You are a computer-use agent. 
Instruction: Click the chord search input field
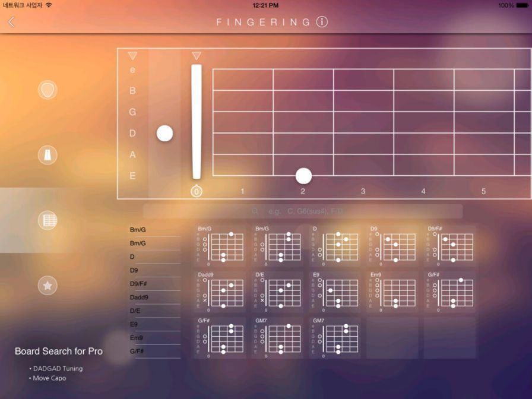(x=303, y=211)
